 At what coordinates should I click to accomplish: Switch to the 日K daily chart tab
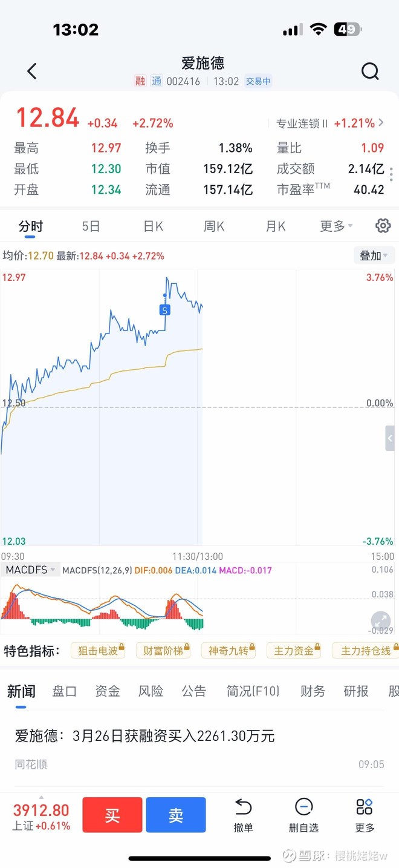153,225
